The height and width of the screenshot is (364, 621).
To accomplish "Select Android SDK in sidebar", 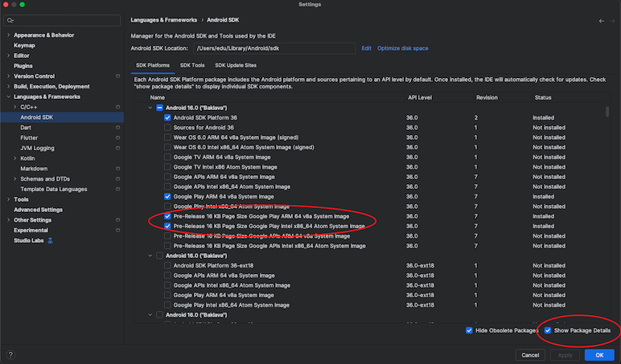I will coord(62,117).
